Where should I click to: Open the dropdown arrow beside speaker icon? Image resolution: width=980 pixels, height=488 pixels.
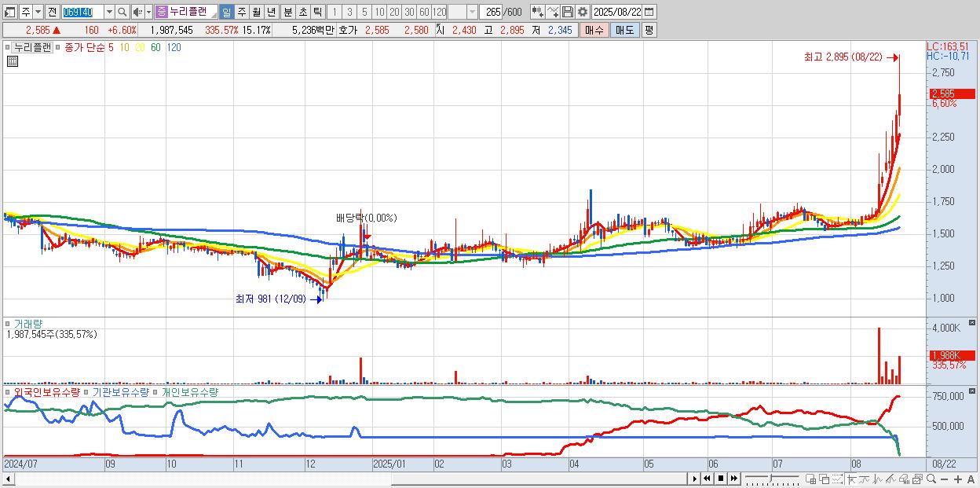tap(148, 12)
